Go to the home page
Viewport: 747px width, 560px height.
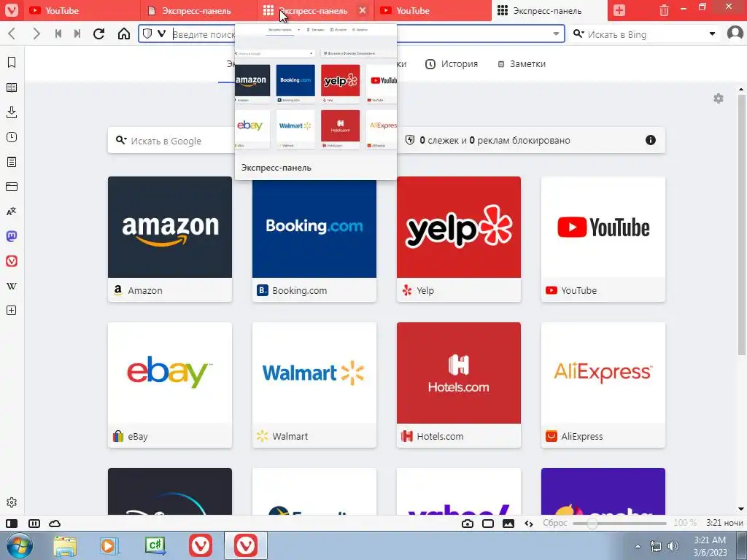pos(124,34)
